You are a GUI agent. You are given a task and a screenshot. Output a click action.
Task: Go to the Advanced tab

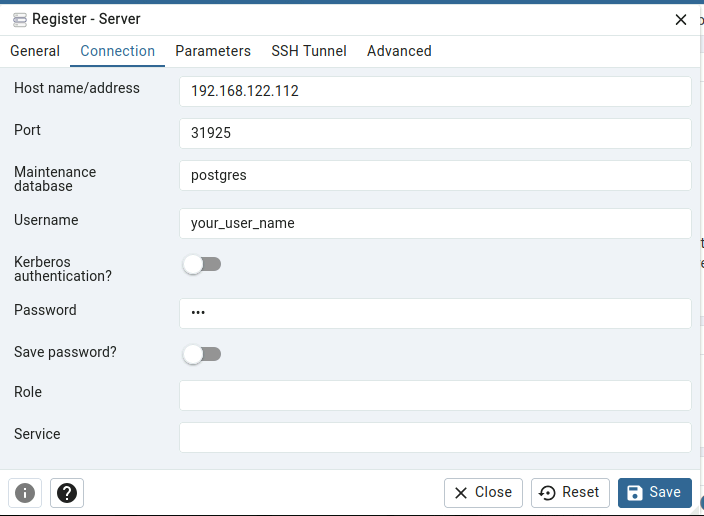(x=399, y=51)
